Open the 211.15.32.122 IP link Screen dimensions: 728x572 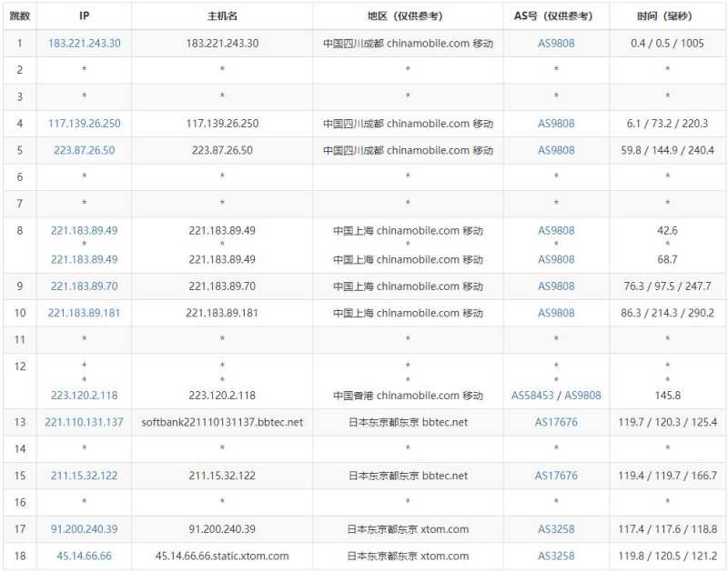click(x=83, y=476)
